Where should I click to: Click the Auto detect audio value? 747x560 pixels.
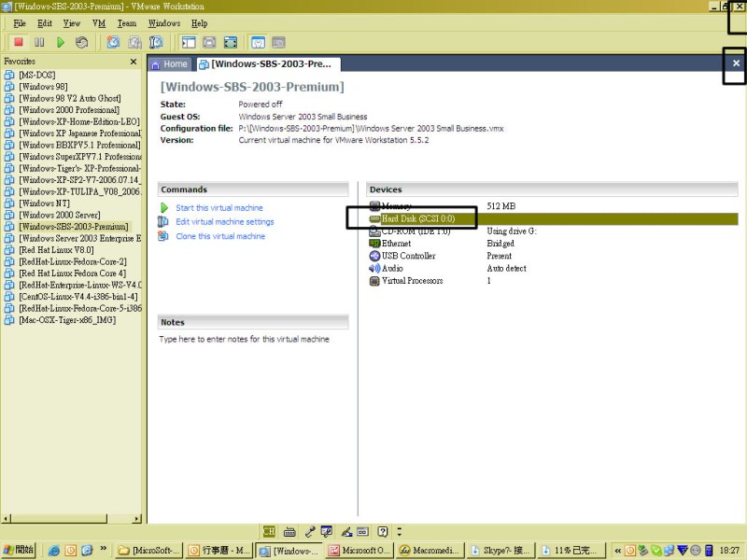[506, 268]
